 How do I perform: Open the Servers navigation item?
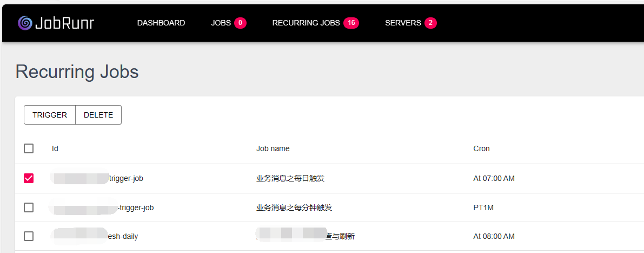[x=403, y=23]
